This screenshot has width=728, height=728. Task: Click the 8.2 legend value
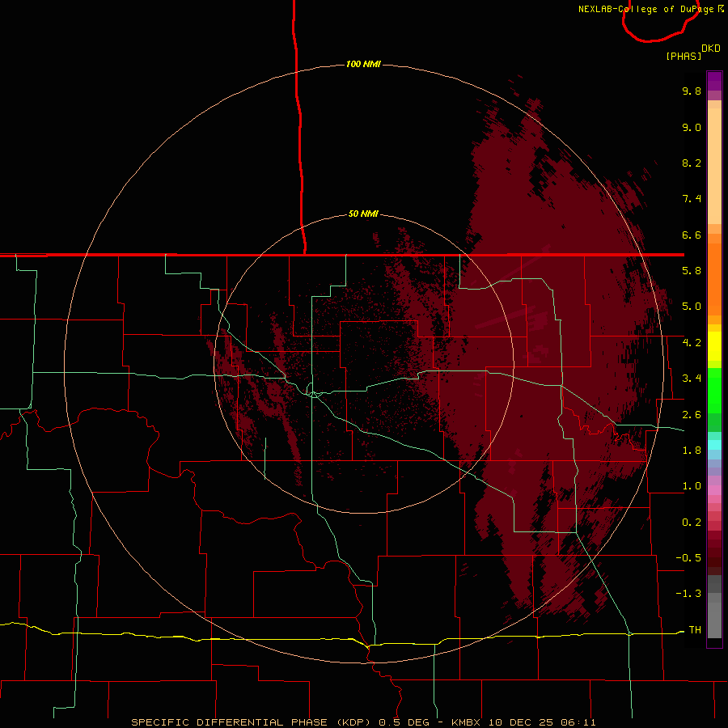coord(692,163)
